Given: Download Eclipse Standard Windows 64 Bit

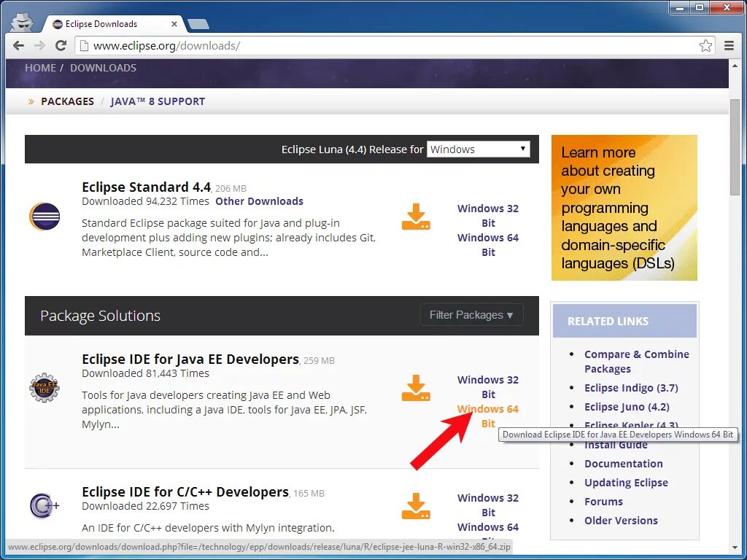Looking at the screenshot, I should (488, 245).
